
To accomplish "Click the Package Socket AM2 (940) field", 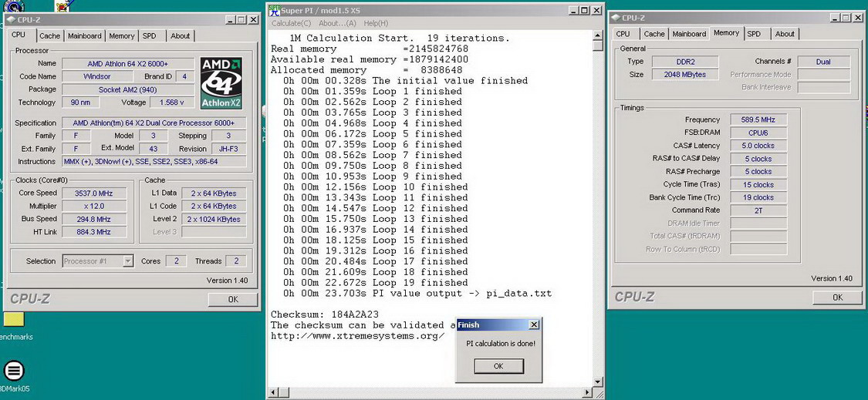I will (x=128, y=89).
